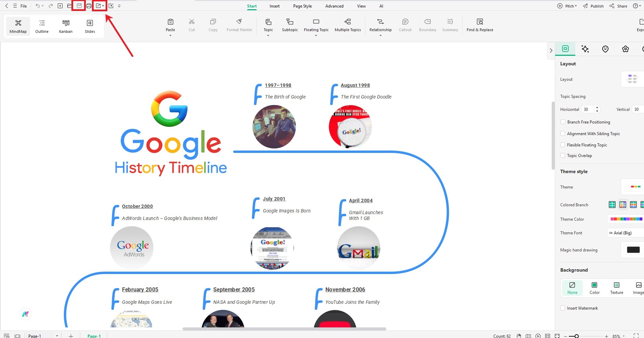Switch to MindMap view mode
The width and height of the screenshot is (644, 338).
pos(18,26)
